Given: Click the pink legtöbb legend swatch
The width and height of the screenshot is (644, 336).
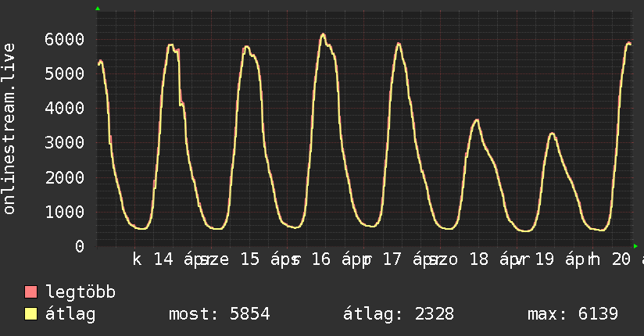Looking at the screenshot, I should pos(30,291).
